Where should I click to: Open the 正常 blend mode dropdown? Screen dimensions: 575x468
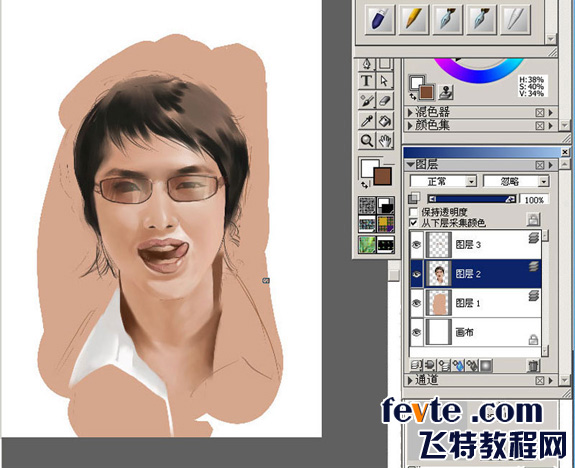443,181
